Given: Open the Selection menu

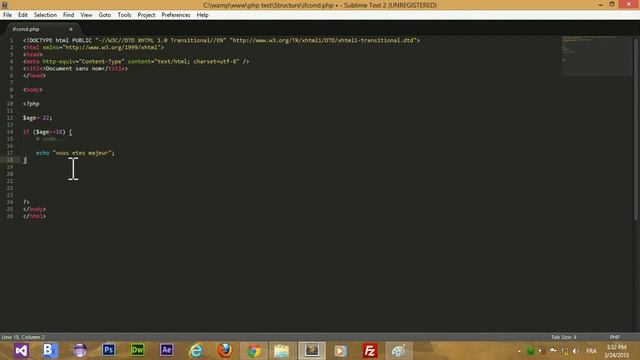Looking at the screenshot, I should [x=45, y=15].
